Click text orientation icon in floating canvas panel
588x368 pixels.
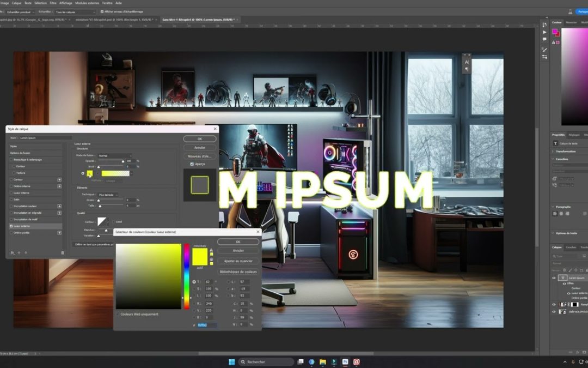467,62
